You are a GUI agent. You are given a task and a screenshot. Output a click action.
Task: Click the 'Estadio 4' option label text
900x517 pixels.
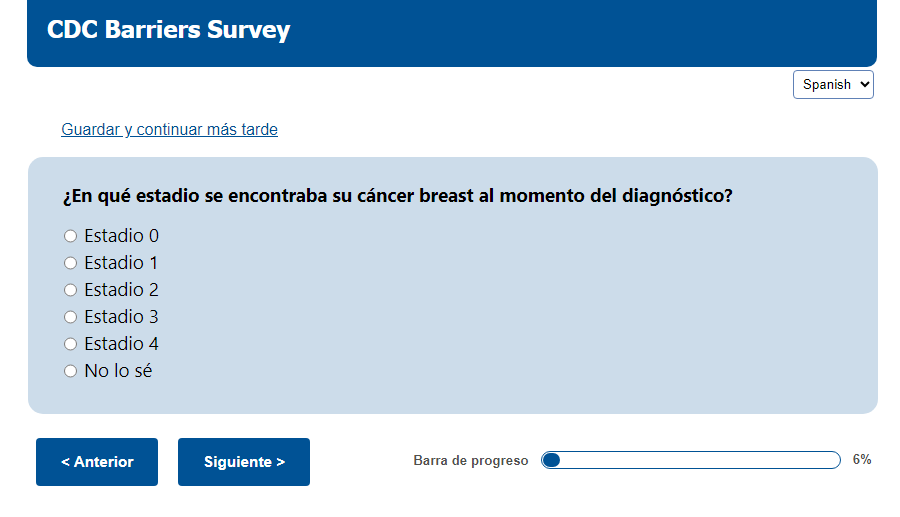[x=121, y=344]
